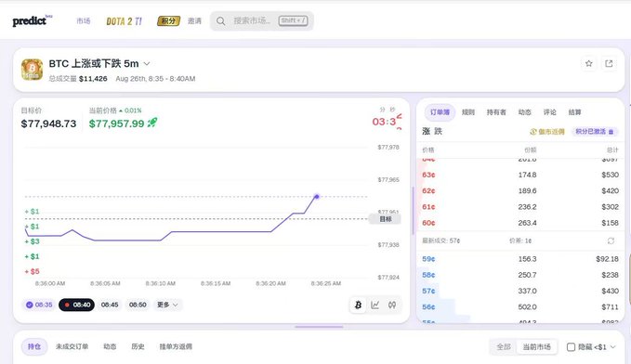
Task: Click the order book vertical scrollbar
Action: pyautogui.click(x=413, y=211)
